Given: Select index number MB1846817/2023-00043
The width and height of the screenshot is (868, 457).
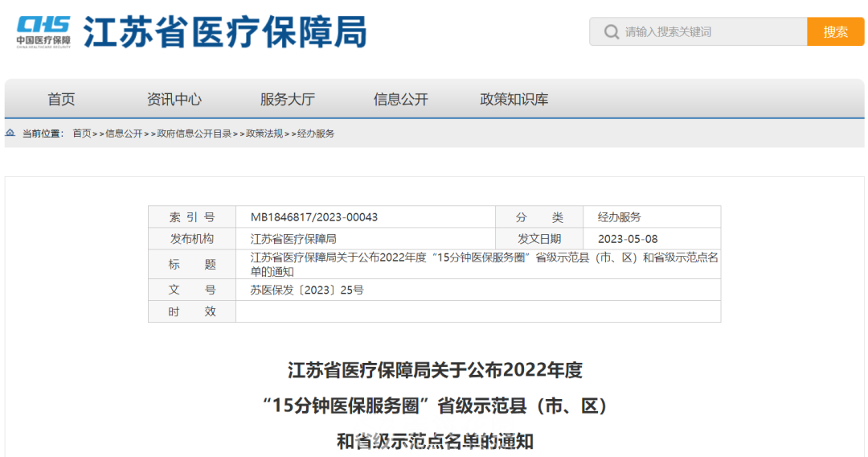Looking at the screenshot, I should click(x=314, y=217).
